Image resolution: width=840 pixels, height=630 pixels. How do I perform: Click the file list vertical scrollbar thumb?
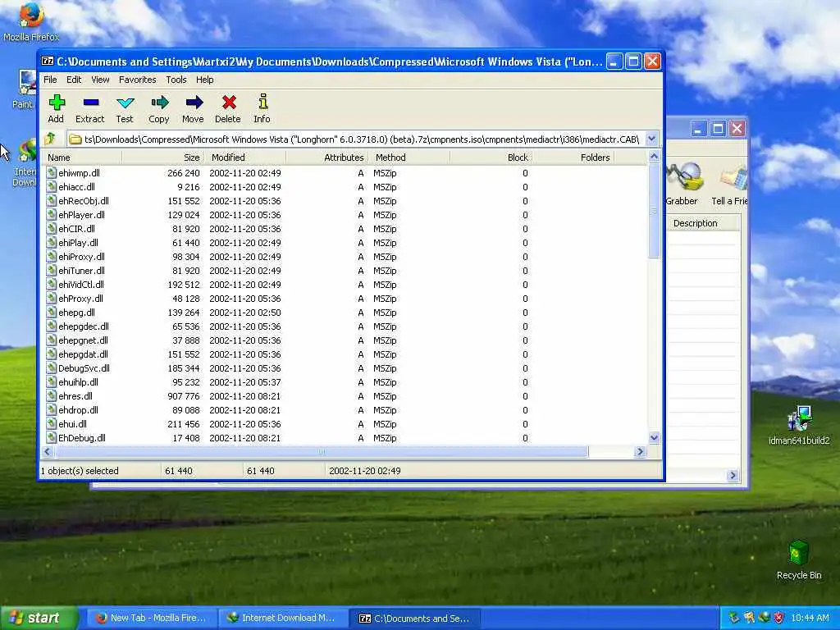(x=654, y=211)
